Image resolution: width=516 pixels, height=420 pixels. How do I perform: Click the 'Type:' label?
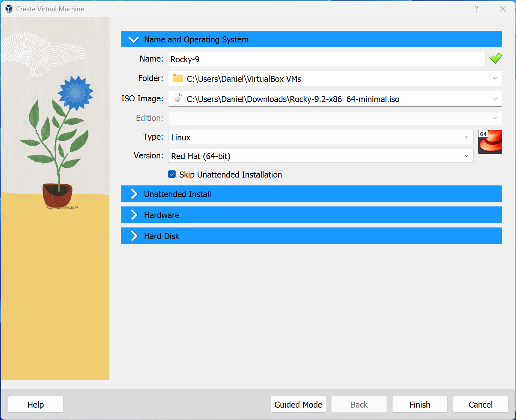(x=153, y=137)
